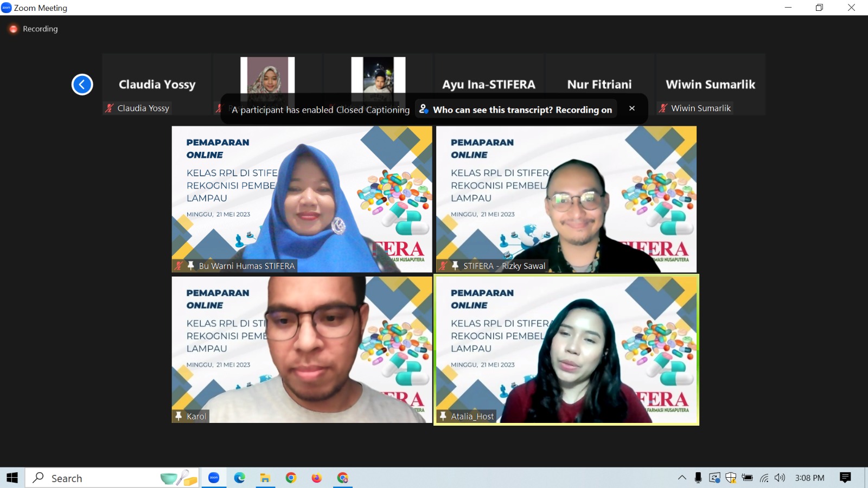The image size is (868, 488).
Task: Open File Explorer from the taskbar
Action: tap(265, 478)
